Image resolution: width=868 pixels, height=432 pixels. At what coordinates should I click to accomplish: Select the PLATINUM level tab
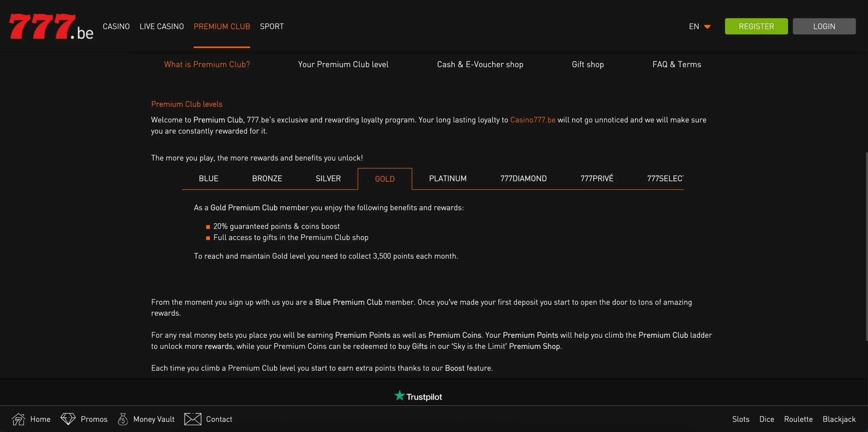tap(448, 179)
